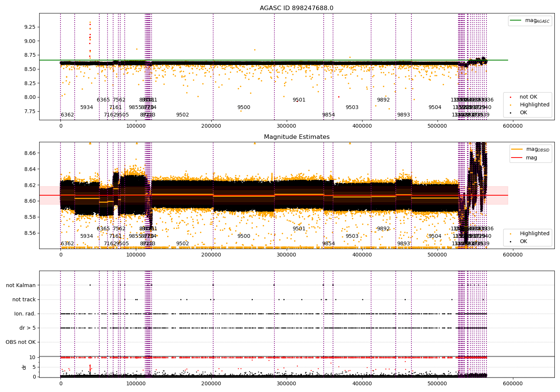Click green line sample in mag AGASC legend

(516, 21)
